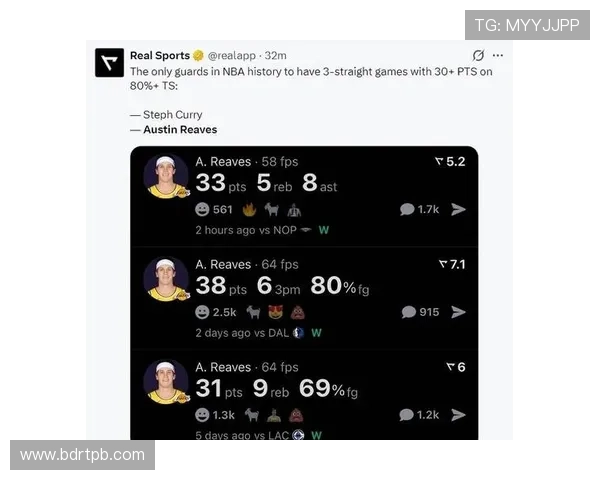
Task: Open the 7.1 rating on the 38 pts card
Action: tap(452, 264)
